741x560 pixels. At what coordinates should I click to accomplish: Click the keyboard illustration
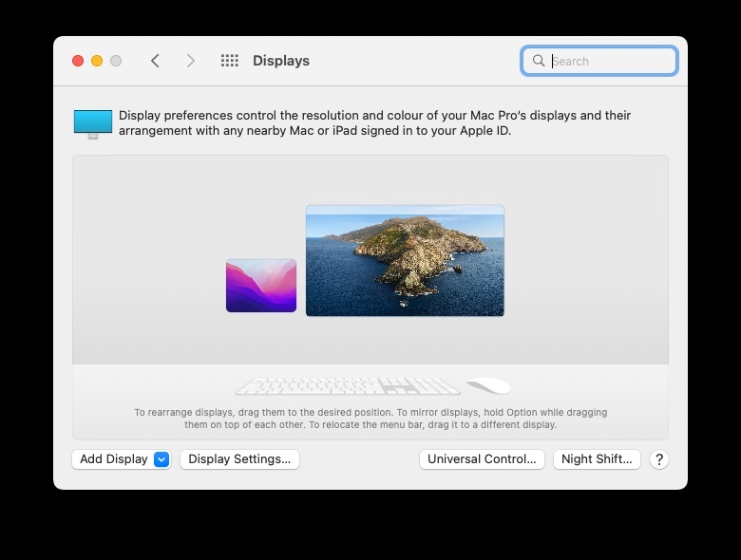[348, 385]
